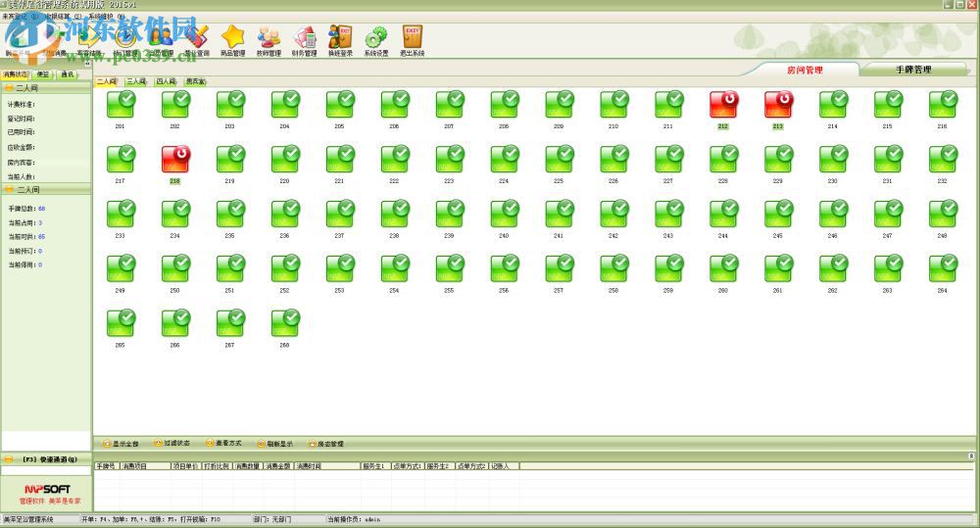The image size is (980, 528).
Task: Select available room 264 icon
Action: 943,268
